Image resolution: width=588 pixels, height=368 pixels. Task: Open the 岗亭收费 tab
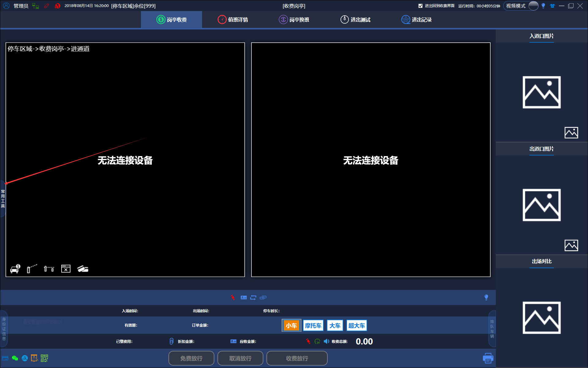click(x=171, y=20)
